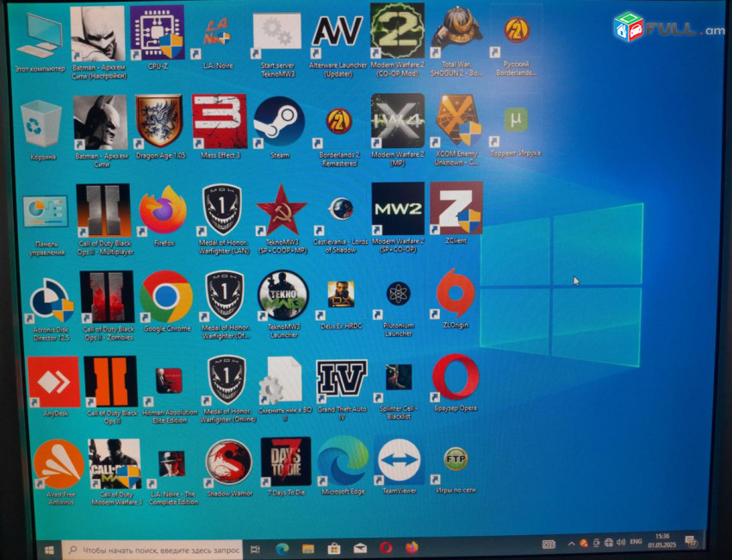732x560 pixels.
Task: Open Русский Borderlands shortcut
Action: pos(517,29)
